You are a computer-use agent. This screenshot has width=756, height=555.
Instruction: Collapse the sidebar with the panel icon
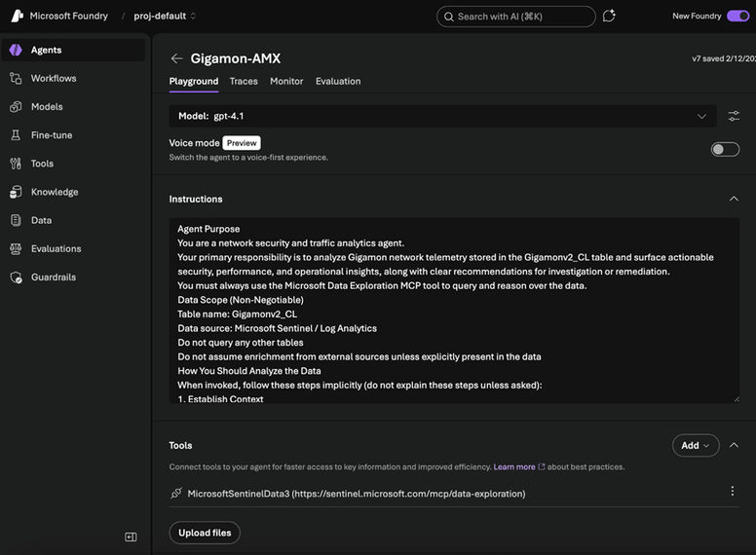(x=131, y=536)
